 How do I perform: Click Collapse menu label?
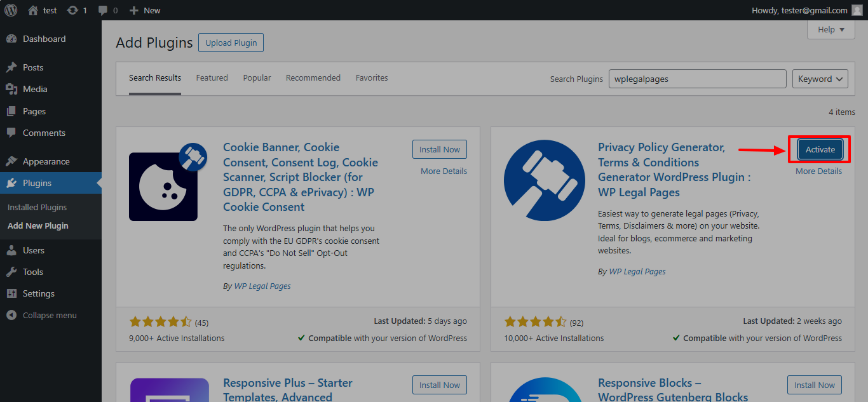pyautogui.click(x=50, y=315)
